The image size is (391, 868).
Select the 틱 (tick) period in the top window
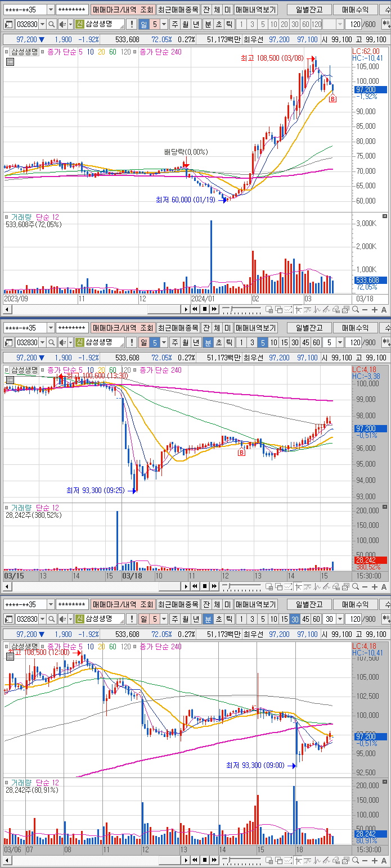tap(229, 24)
